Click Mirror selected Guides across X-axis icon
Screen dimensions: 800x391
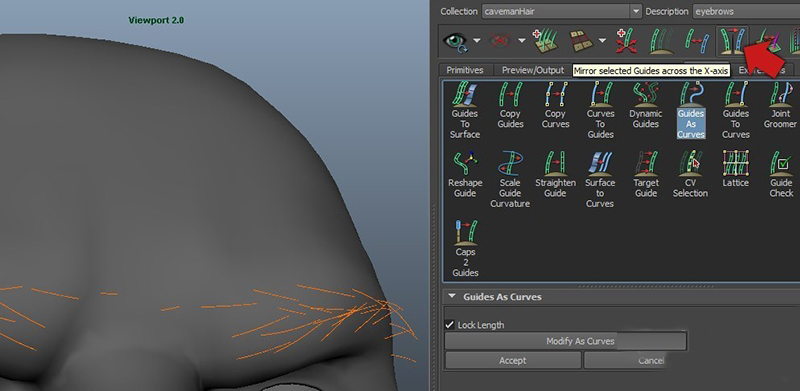(732, 41)
